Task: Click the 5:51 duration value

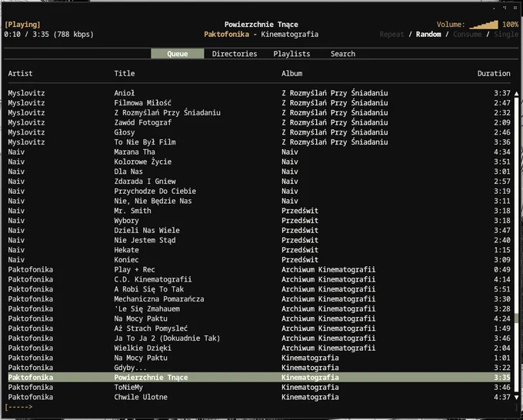Action: coord(502,289)
